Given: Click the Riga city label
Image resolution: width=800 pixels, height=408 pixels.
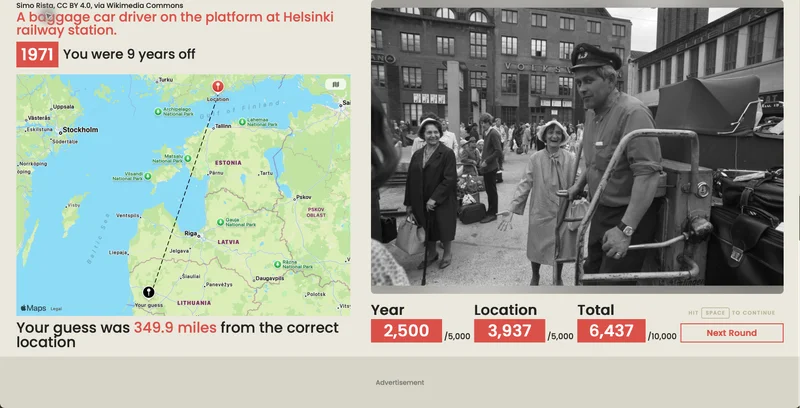Looking at the screenshot, I should click(190, 234).
